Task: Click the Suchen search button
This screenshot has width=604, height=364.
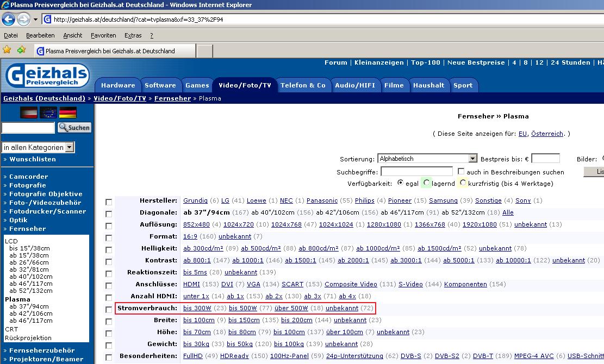Action: pyautogui.click(x=74, y=127)
